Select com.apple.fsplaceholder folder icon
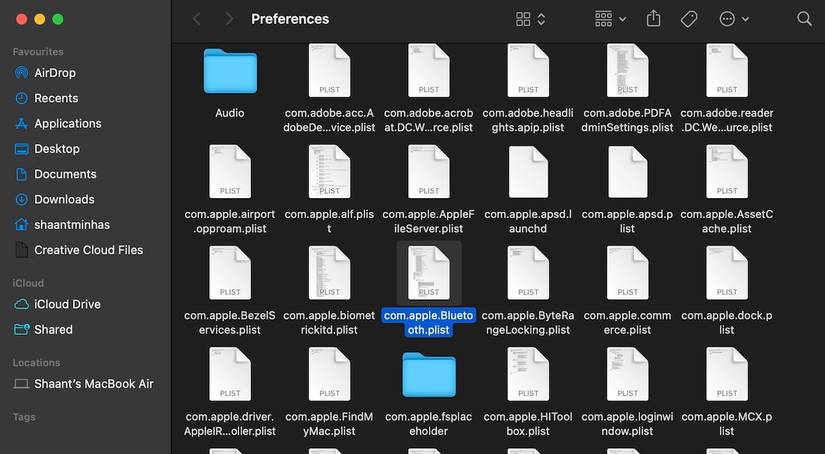 (x=429, y=375)
